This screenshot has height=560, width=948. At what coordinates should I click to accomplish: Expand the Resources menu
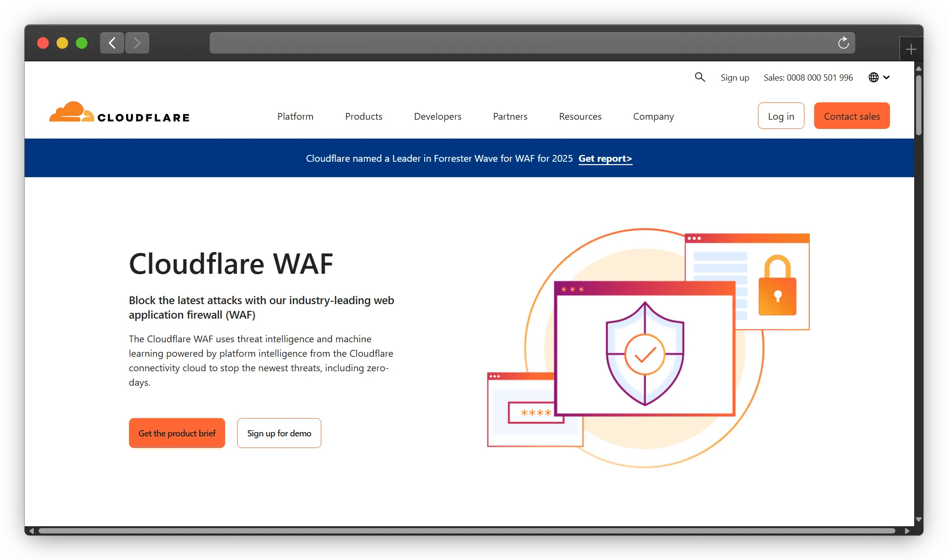pyautogui.click(x=580, y=116)
